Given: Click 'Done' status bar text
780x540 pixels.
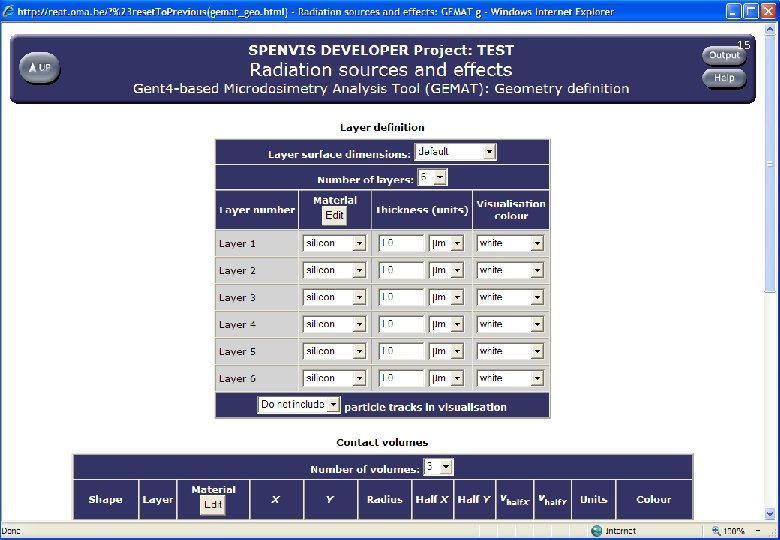Looking at the screenshot, I should (11, 531).
